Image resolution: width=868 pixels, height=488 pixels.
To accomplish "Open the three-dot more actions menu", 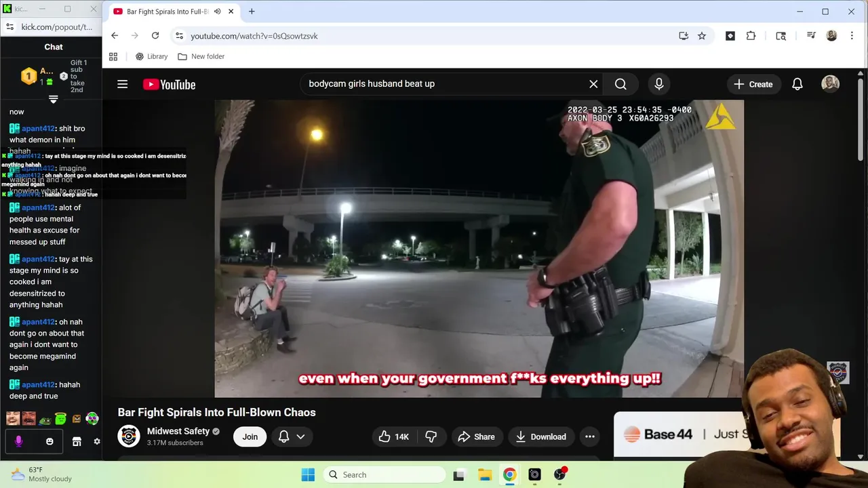I will (x=590, y=436).
